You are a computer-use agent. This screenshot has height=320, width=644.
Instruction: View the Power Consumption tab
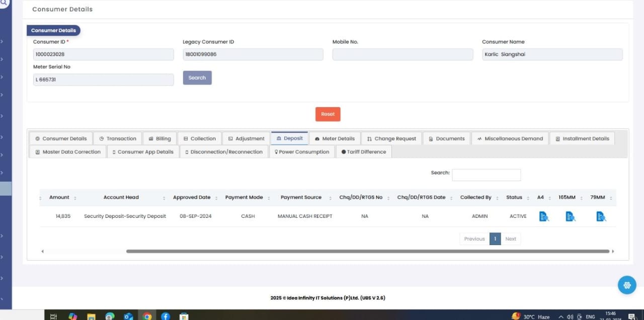[x=301, y=151]
